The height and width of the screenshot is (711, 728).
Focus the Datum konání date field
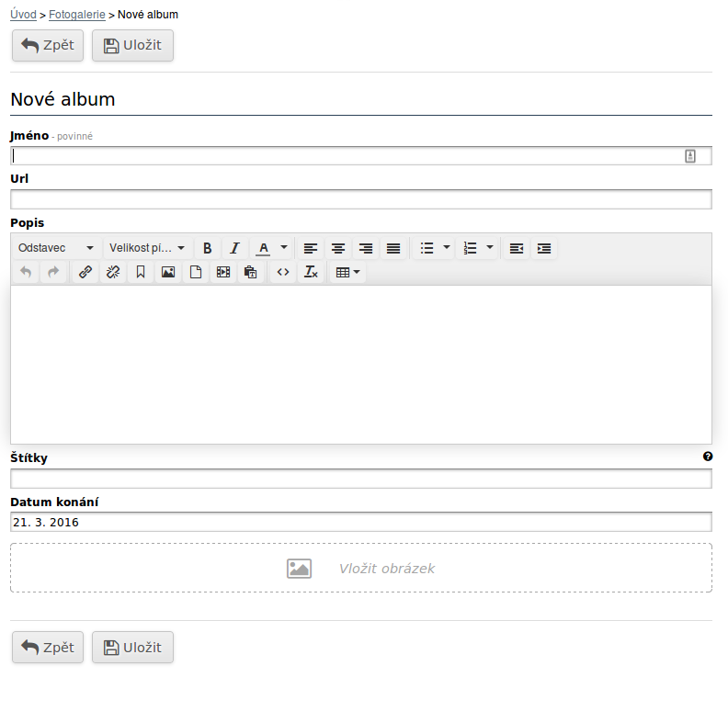[x=360, y=522]
